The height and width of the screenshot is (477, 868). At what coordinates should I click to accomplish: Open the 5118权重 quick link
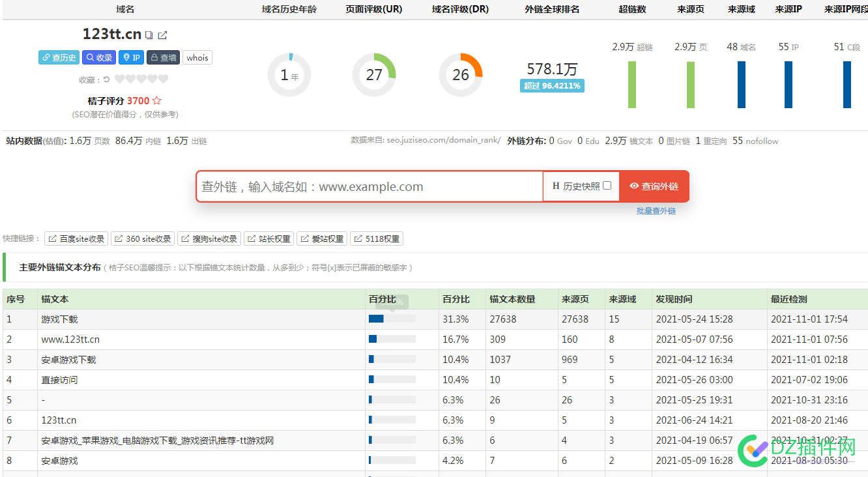pos(377,239)
